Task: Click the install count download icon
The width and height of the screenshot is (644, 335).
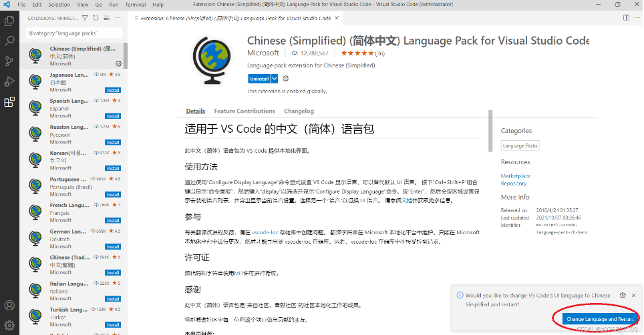Action: pyautogui.click(x=295, y=53)
